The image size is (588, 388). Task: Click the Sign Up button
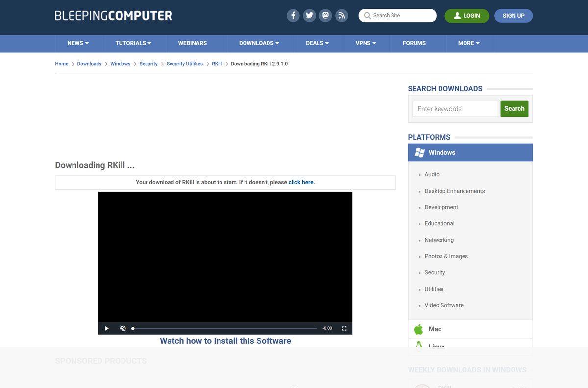(514, 16)
